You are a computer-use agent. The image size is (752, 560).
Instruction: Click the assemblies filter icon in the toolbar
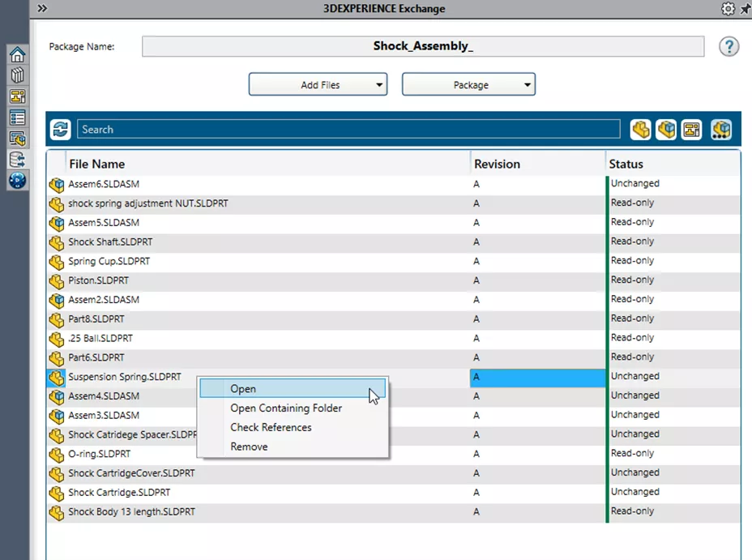(x=666, y=129)
